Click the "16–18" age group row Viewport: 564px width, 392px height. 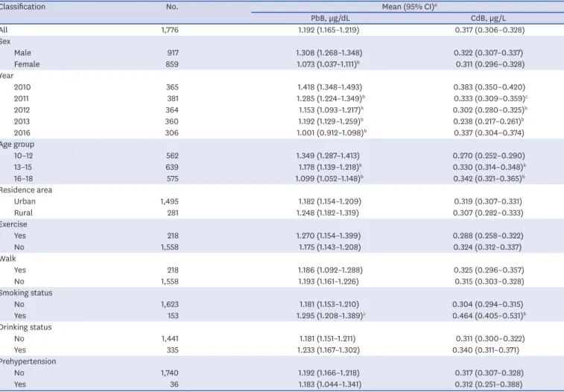(23, 179)
